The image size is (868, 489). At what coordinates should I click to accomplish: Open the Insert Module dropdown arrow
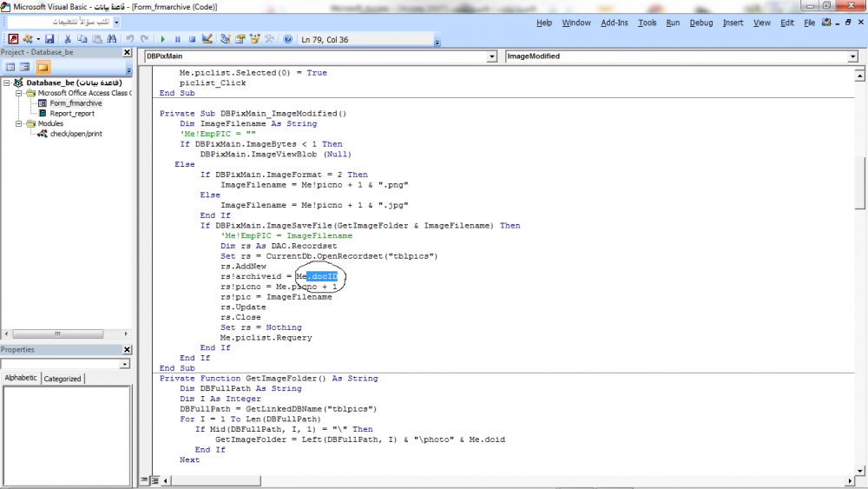click(37, 39)
